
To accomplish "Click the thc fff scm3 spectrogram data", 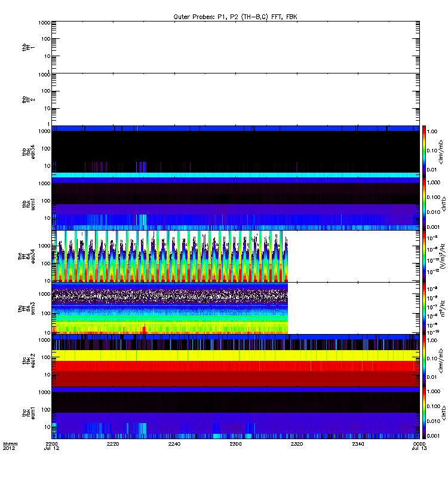I will tap(170, 308).
